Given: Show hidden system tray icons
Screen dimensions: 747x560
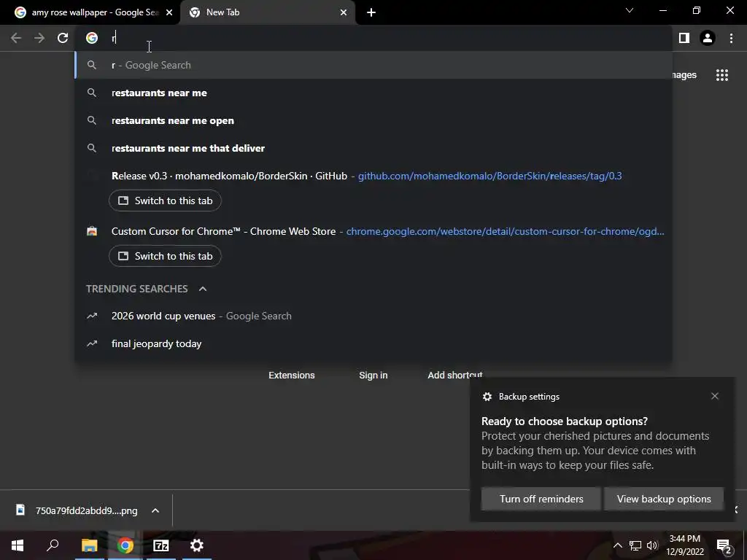Looking at the screenshot, I should (x=617, y=545).
